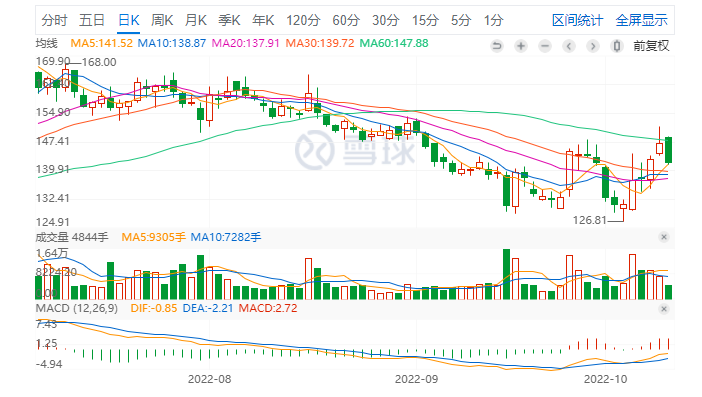Click the MA60:147.88 indicator label
Viewport: 702px width, 397px height.
click(x=394, y=43)
